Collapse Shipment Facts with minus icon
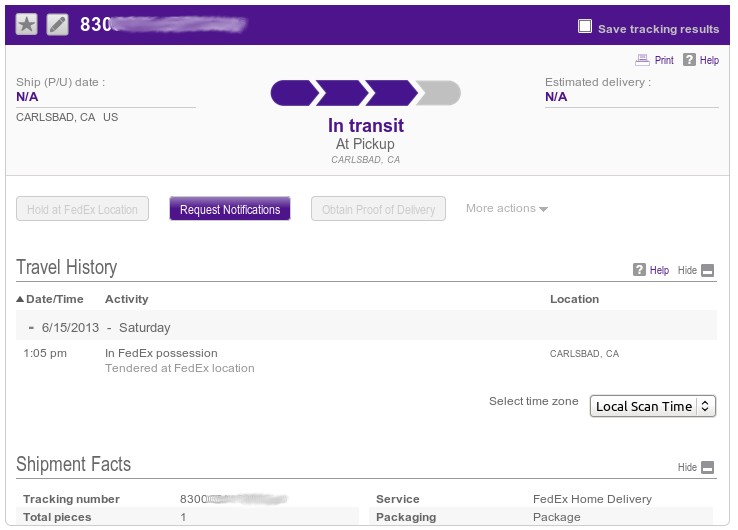The height and width of the screenshot is (530, 738). click(708, 467)
